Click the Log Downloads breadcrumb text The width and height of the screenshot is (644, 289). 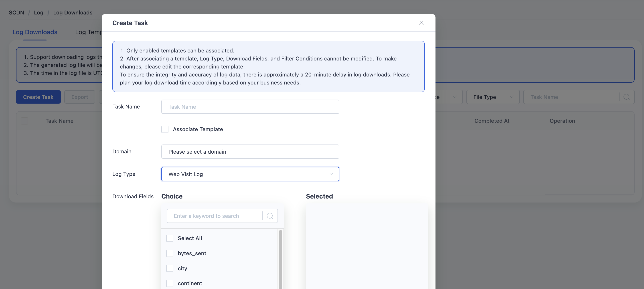(73, 12)
